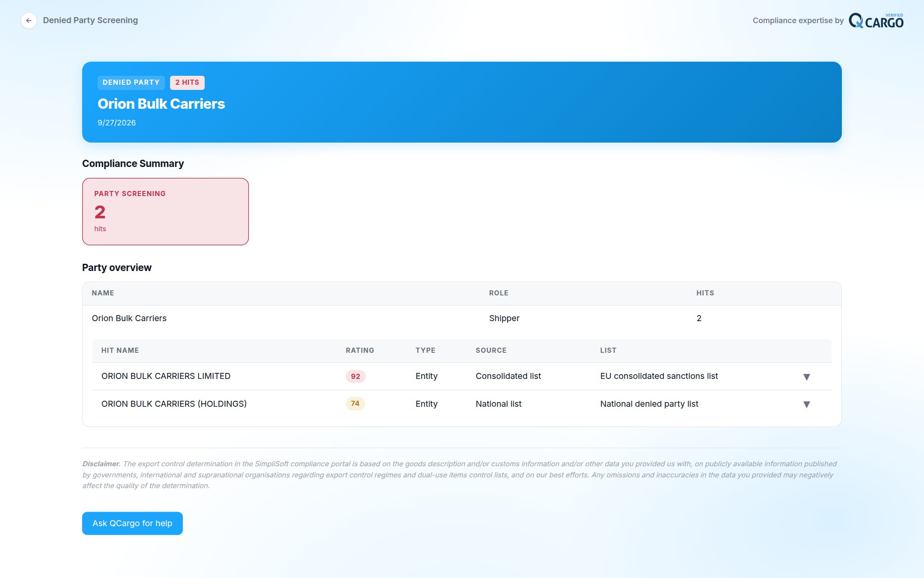Click the Party overview heading

click(x=117, y=268)
